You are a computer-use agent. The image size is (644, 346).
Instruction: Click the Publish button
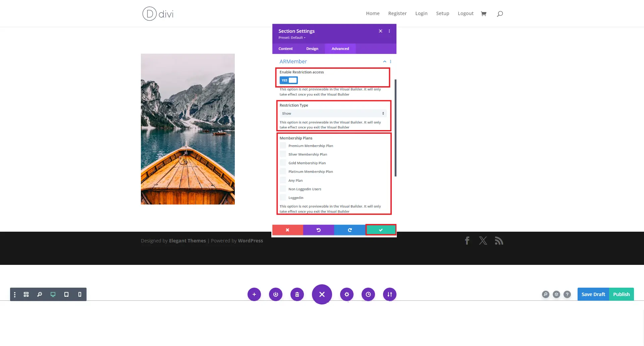click(621, 294)
